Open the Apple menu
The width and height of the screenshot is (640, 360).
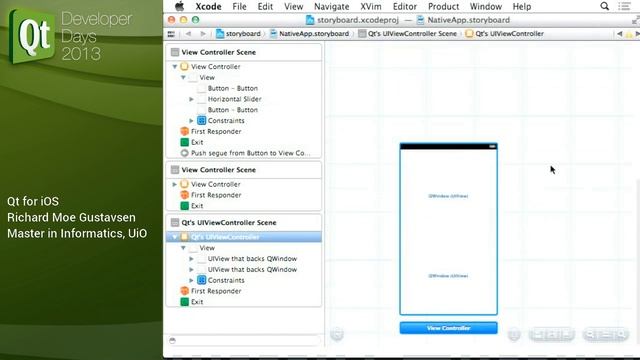pos(179,6)
